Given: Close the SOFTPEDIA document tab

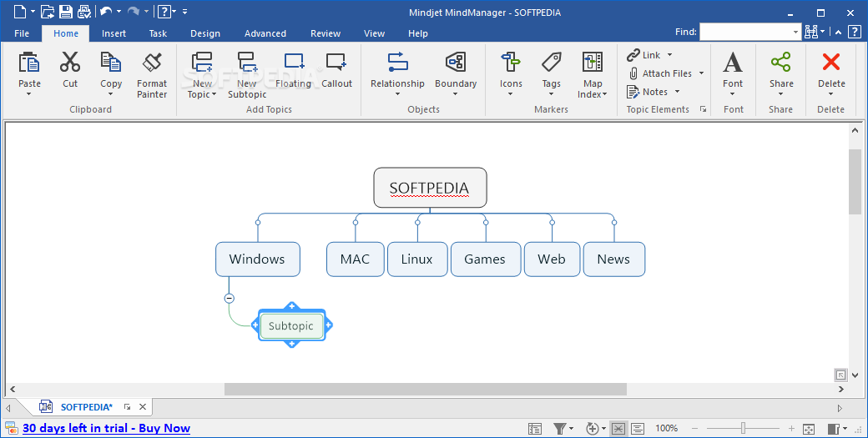Looking at the screenshot, I should (142, 407).
